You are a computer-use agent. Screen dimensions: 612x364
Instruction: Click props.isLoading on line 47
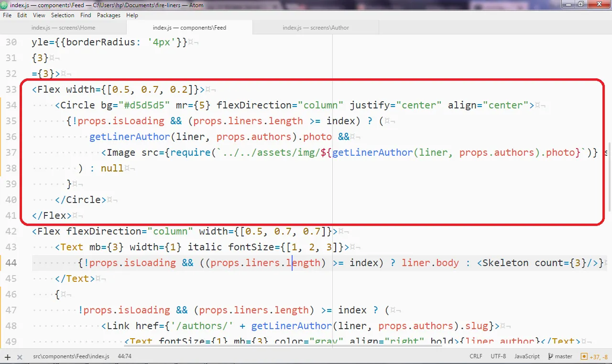(x=127, y=310)
